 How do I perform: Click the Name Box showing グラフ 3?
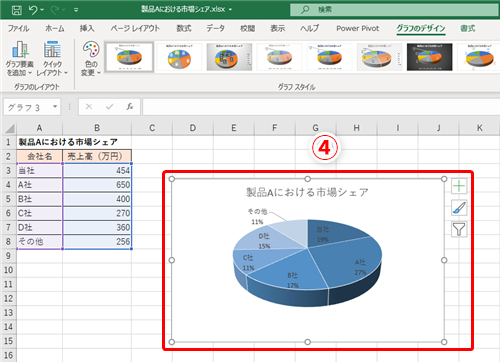[28, 107]
